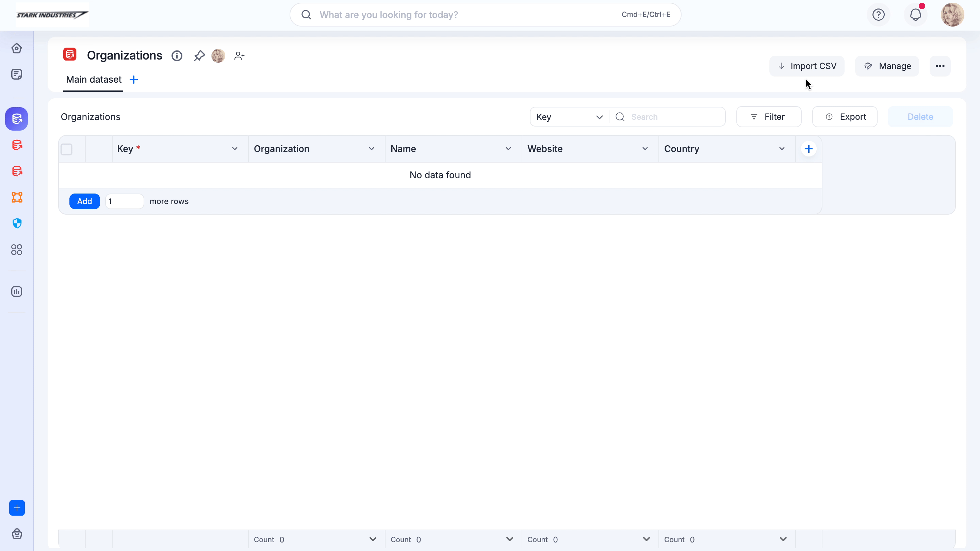This screenshot has height=551, width=980.
Task: Open the notifications bell
Action: point(915,15)
